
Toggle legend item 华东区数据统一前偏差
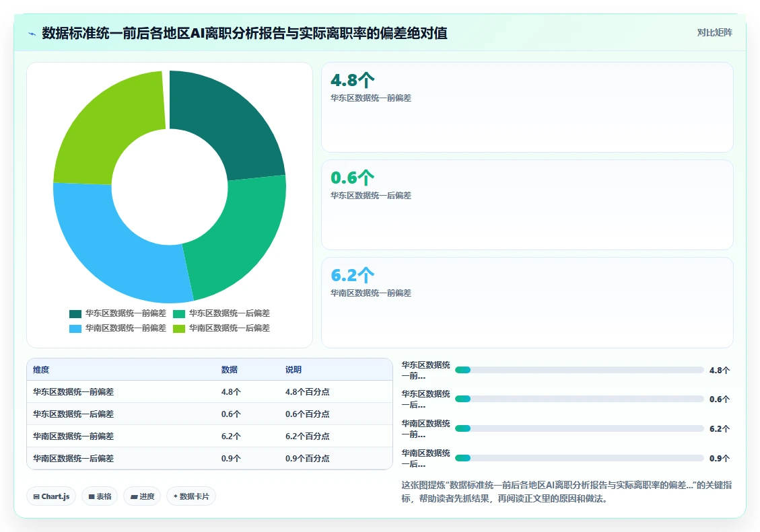[x=118, y=313]
